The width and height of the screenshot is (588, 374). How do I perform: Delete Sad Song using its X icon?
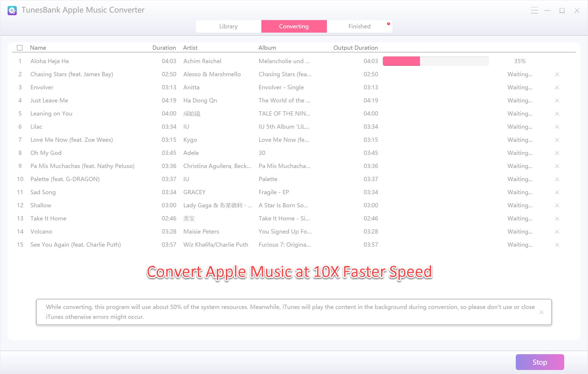[557, 192]
